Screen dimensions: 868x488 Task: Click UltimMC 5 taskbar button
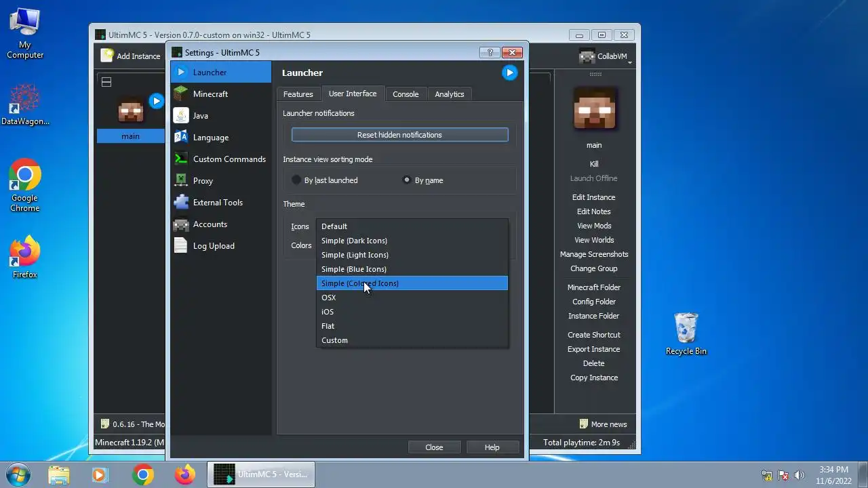262,474
